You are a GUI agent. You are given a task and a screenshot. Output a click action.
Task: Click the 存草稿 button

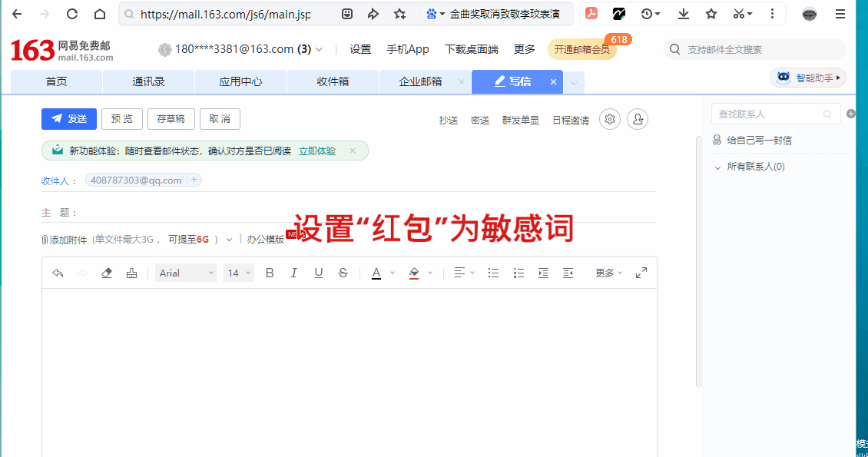[171, 119]
